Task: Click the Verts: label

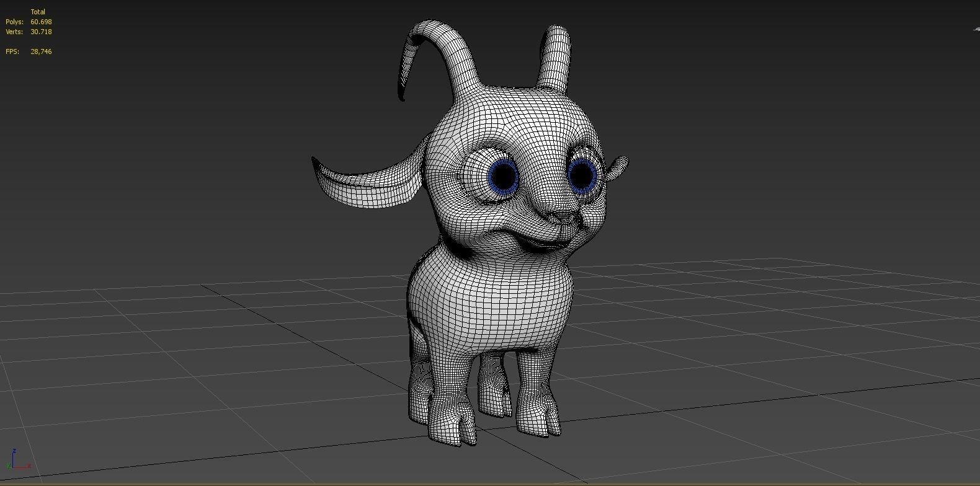Action: pyautogui.click(x=15, y=32)
